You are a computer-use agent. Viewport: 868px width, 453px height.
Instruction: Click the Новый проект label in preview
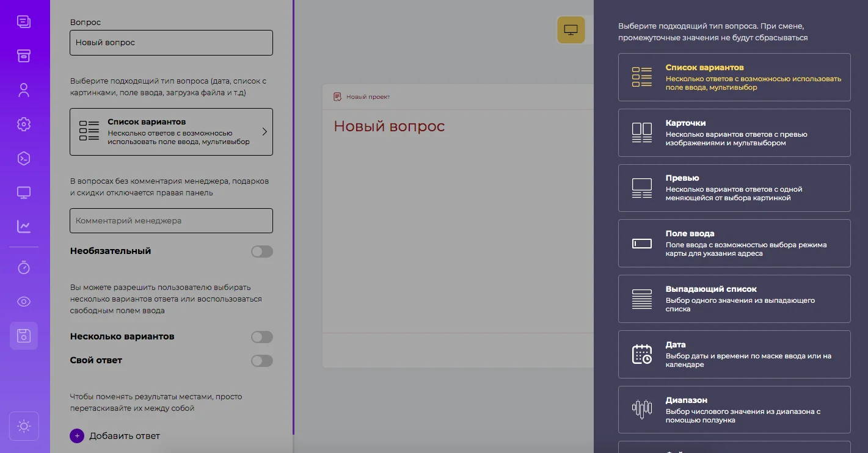368,97
